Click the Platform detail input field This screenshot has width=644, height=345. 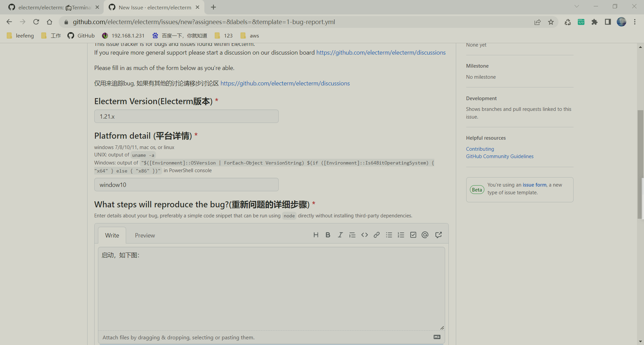point(186,185)
